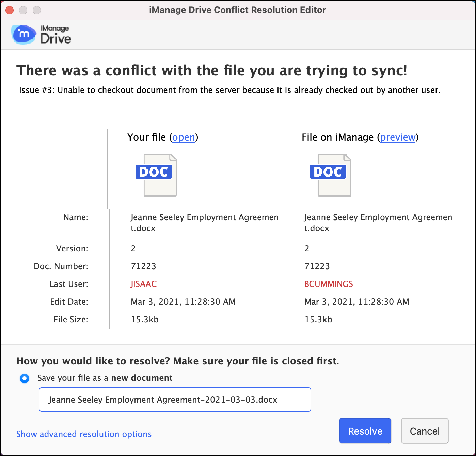Close the Conflict Resolution Editor window
The image size is (476, 456).
10,10
